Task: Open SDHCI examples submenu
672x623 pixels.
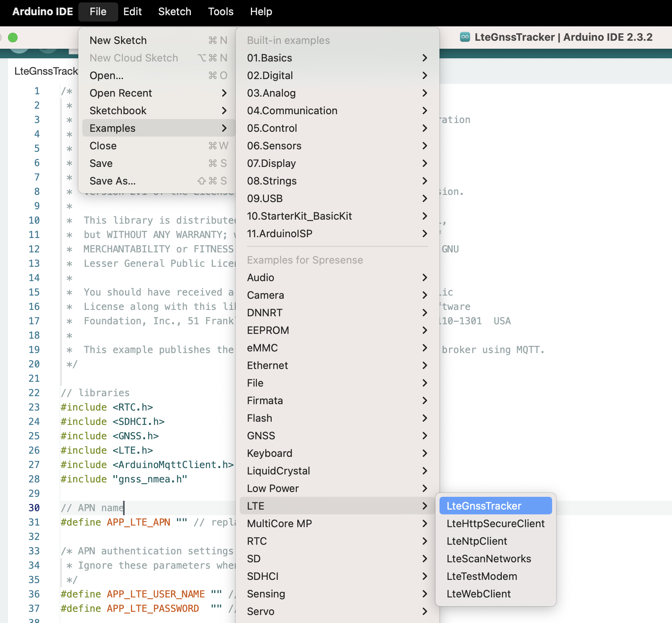Action: pyautogui.click(x=338, y=576)
